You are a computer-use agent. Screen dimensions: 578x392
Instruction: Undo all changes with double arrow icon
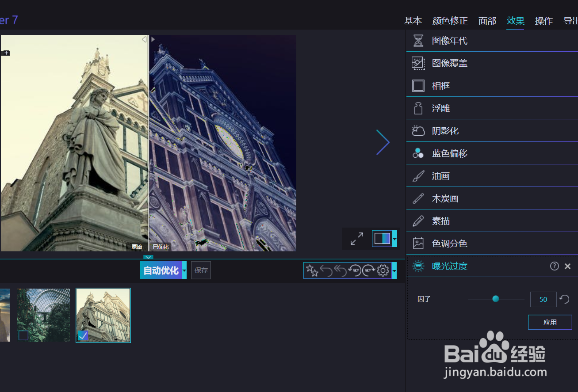click(x=341, y=270)
